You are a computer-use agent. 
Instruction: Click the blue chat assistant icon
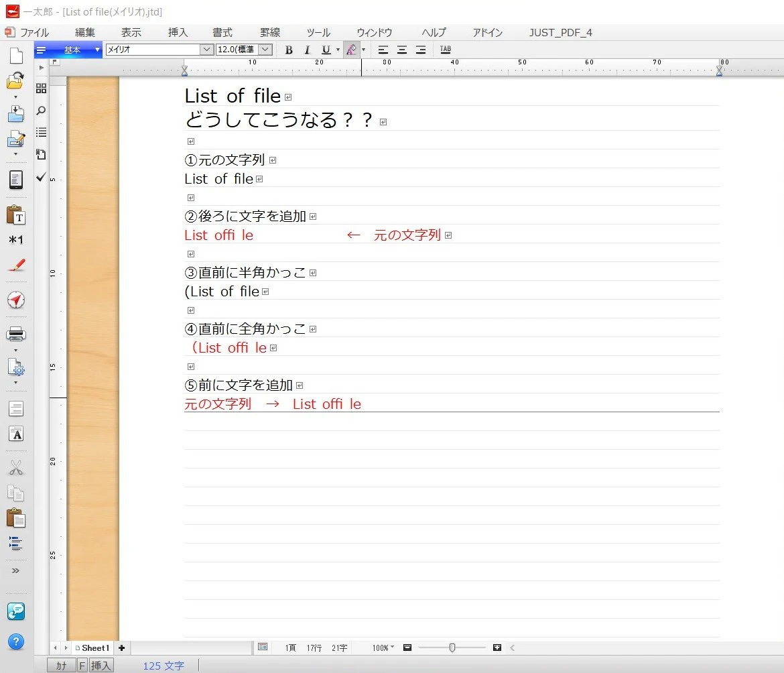[16, 611]
